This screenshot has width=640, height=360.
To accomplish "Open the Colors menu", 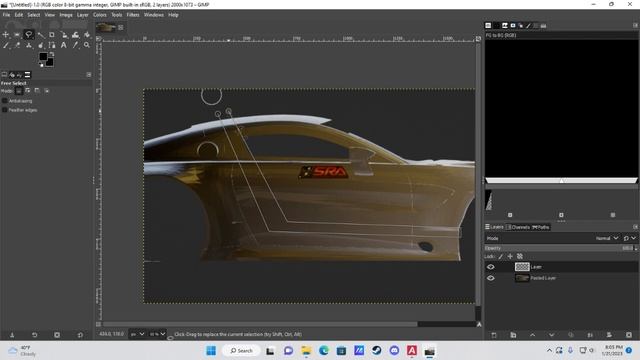I will (100, 15).
